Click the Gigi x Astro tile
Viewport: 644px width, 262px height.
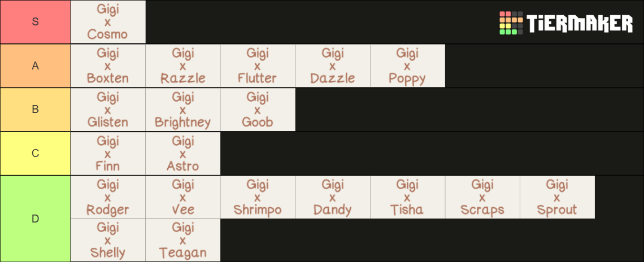183,154
